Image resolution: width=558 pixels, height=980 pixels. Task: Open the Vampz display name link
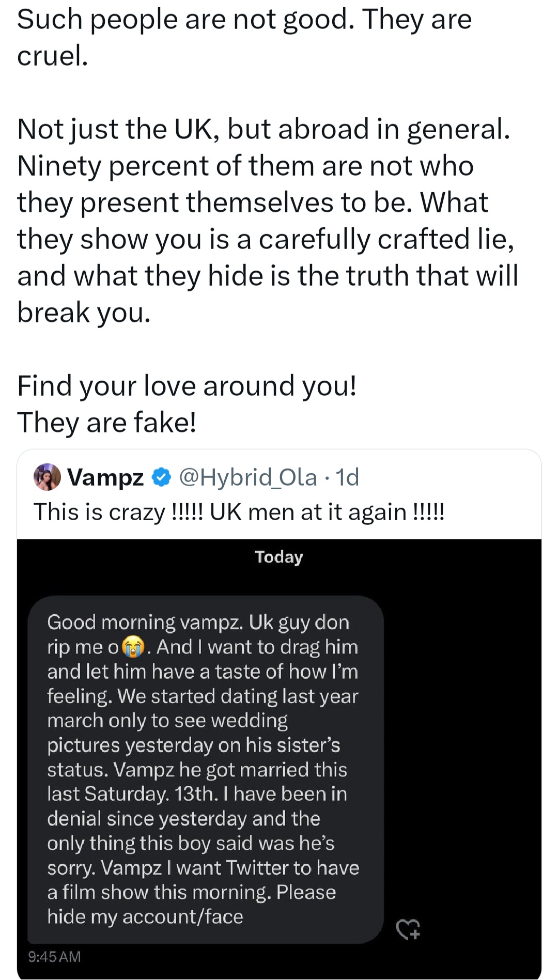coord(105,477)
